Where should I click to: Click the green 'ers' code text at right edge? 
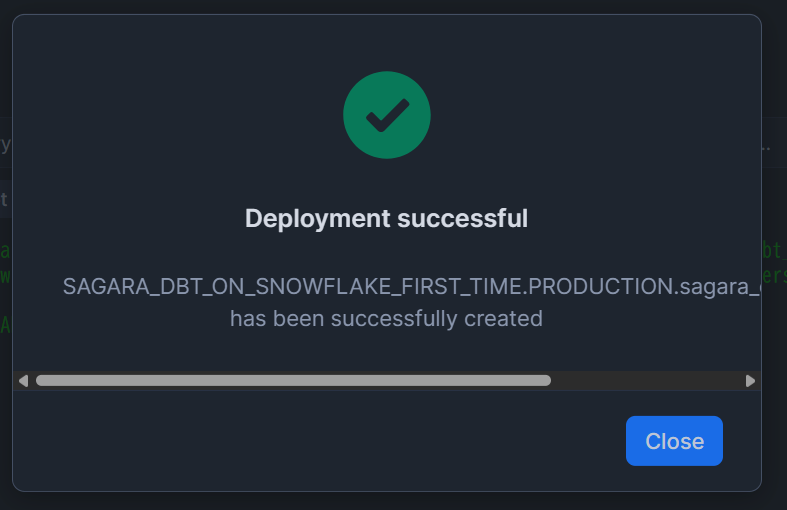pyautogui.click(x=774, y=276)
